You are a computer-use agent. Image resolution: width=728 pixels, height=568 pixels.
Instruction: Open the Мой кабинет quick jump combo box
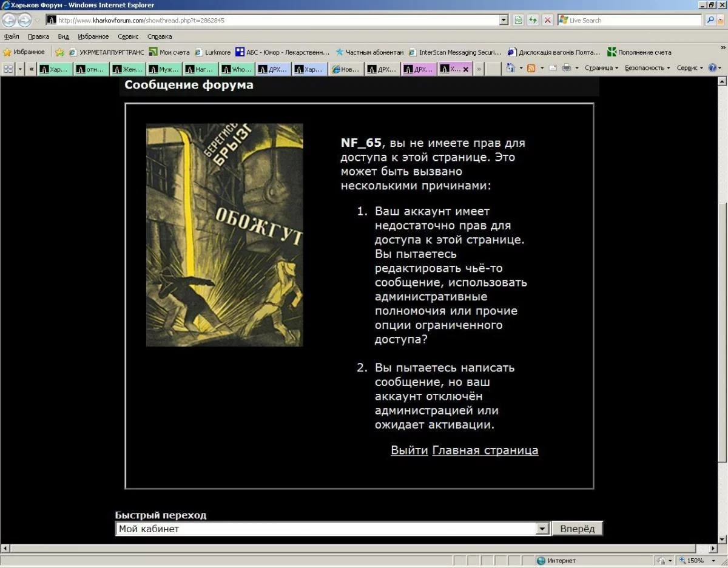[332, 529]
